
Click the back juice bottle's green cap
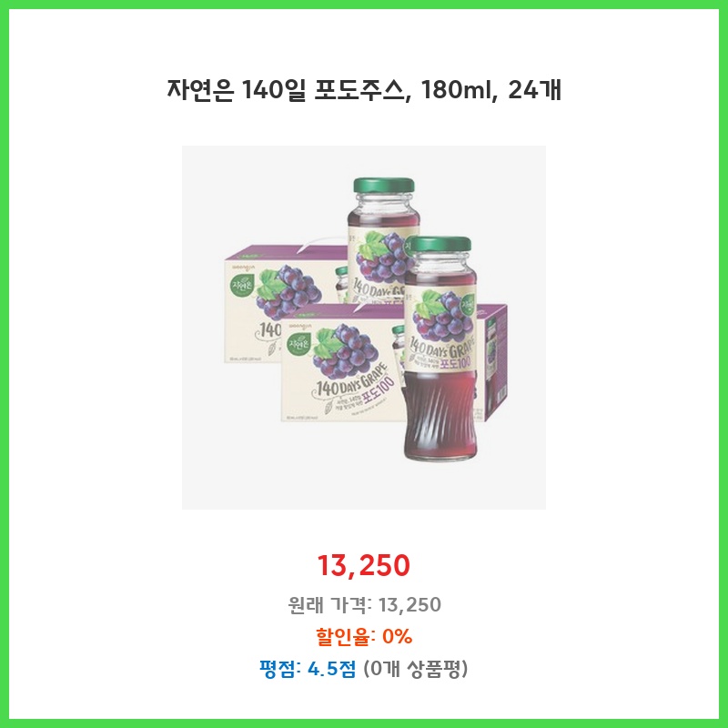point(383,186)
